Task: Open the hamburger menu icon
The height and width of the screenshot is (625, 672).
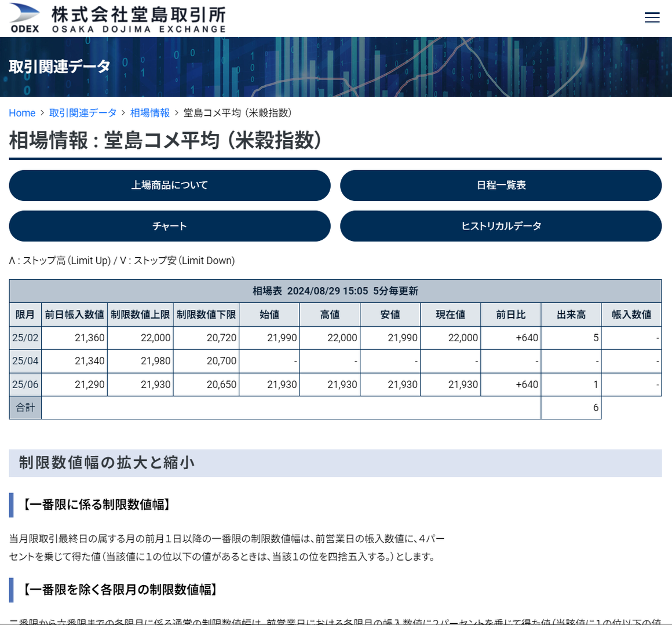Action: 652,17
